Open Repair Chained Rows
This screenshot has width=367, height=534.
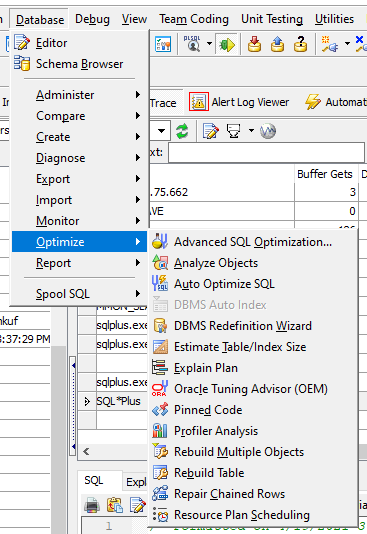pyautogui.click(x=253, y=494)
